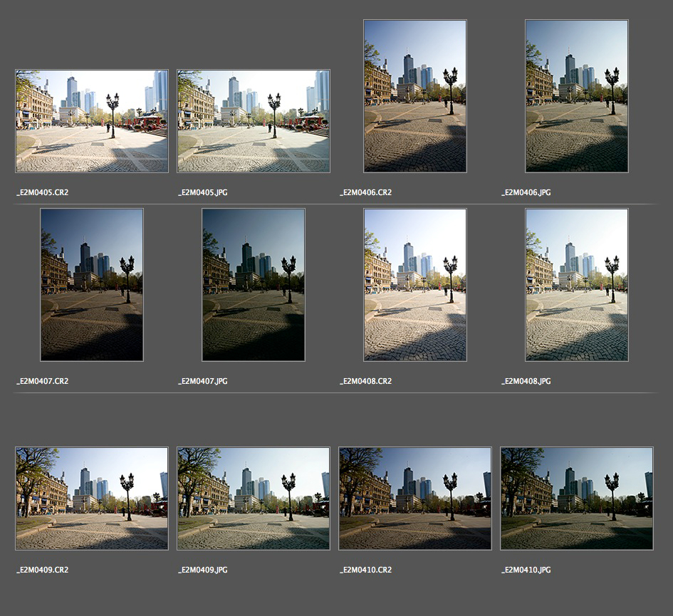Select the bright _E2M0408.CR2 thumbnail
Screen dimensions: 673x616
[x=415, y=285]
